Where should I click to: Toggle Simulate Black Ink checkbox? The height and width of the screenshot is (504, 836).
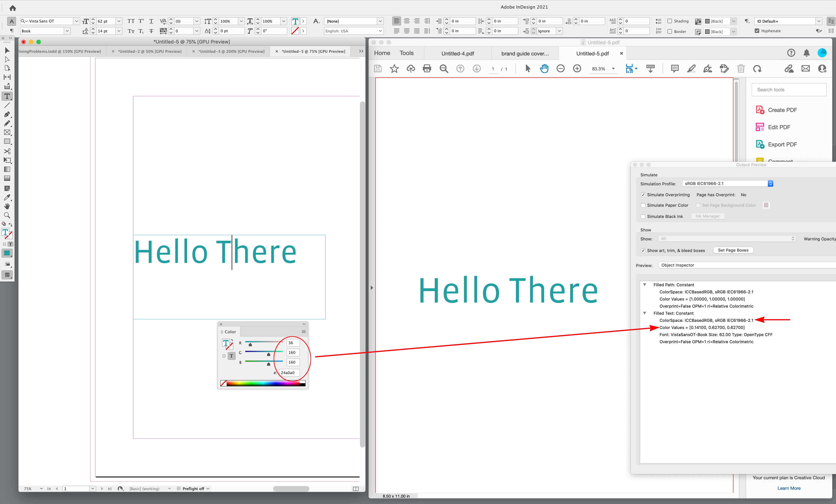[x=643, y=216]
